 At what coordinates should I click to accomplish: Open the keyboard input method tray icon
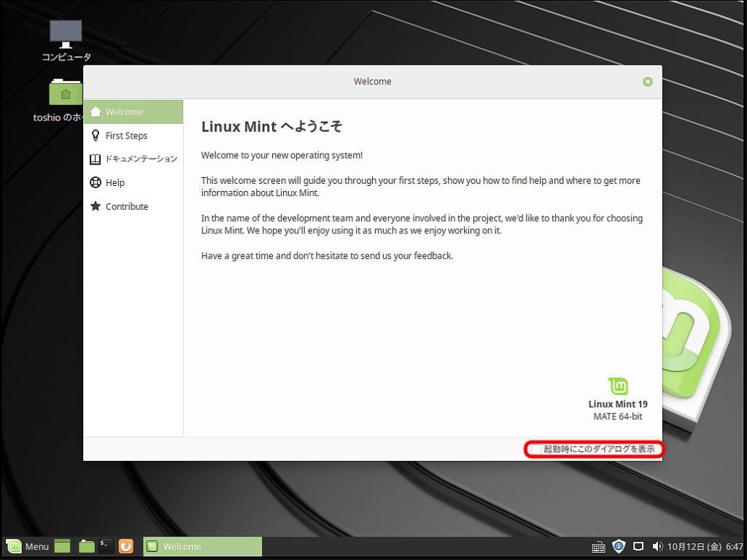598,546
